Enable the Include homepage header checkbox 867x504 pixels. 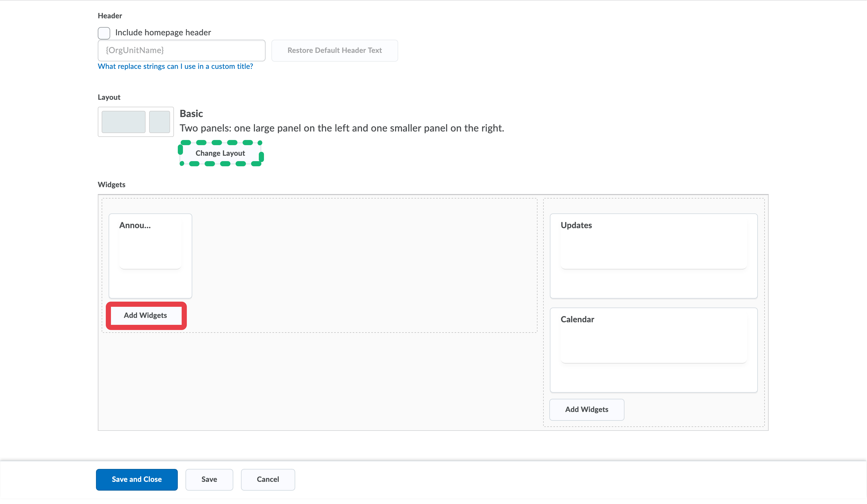click(x=104, y=33)
